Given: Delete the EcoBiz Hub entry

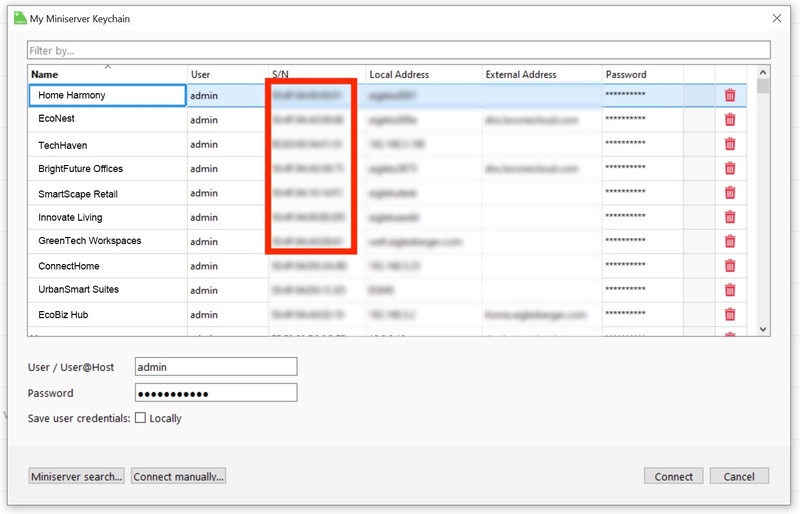Looking at the screenshot, I should coord(730,314).
